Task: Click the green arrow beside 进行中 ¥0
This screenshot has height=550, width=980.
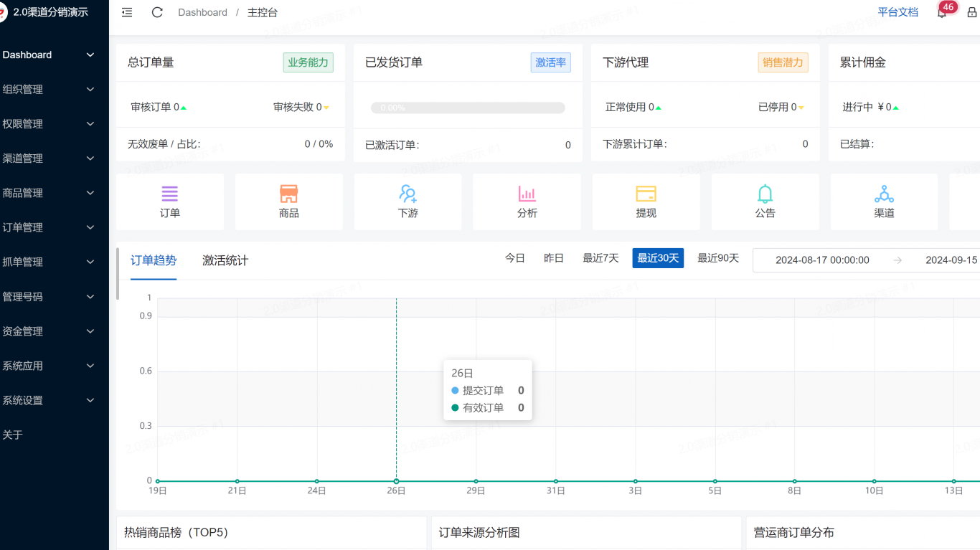Action: point(896,108)
